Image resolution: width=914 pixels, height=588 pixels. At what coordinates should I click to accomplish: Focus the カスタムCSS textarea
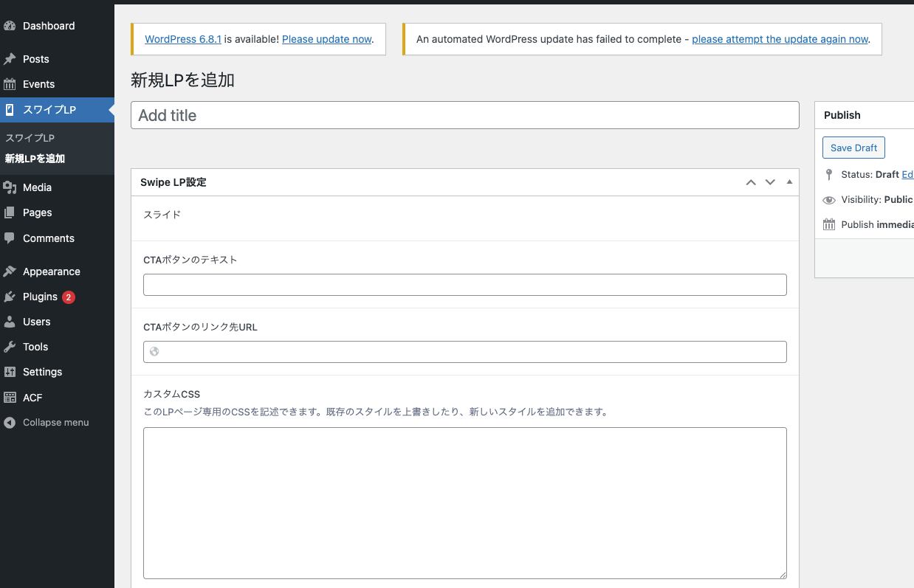465,502
